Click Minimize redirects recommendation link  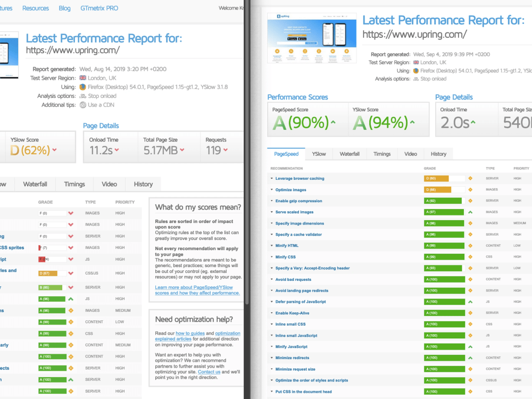292,358
